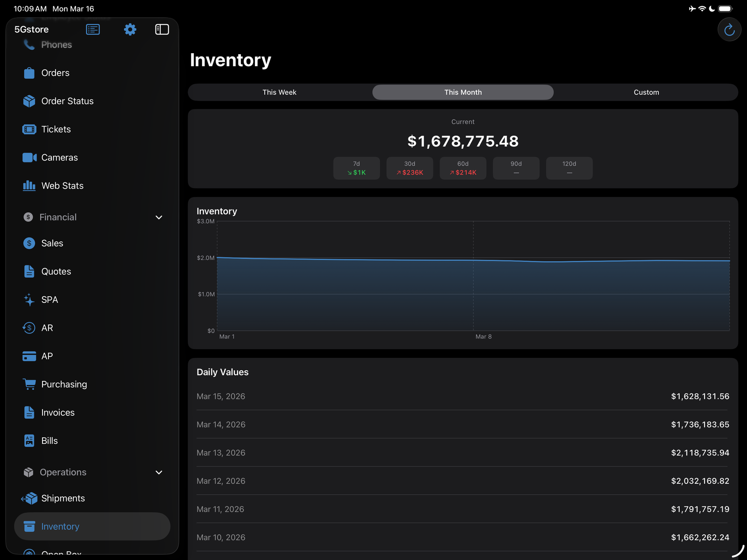
Task: Open the settings gear in the sidebar header
Action: click(130, 29)
